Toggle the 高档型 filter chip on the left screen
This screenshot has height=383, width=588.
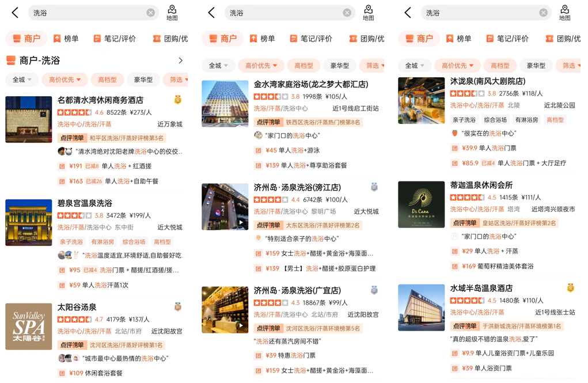tap(107, 79)
